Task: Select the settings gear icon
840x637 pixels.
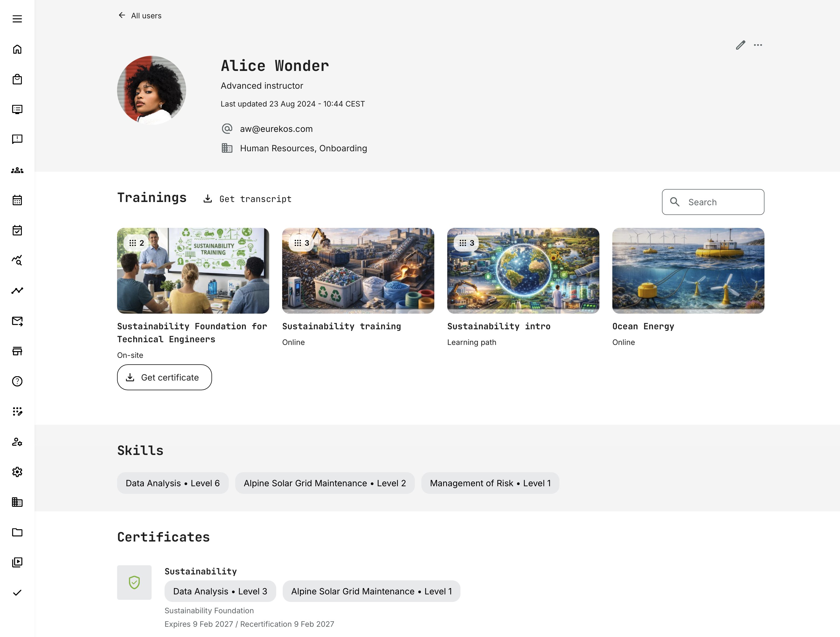Action: [17, 472]
